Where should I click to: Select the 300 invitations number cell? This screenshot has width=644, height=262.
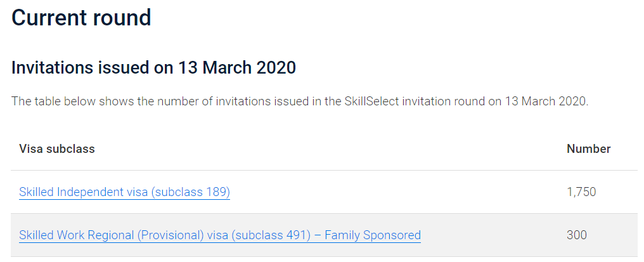577,235
